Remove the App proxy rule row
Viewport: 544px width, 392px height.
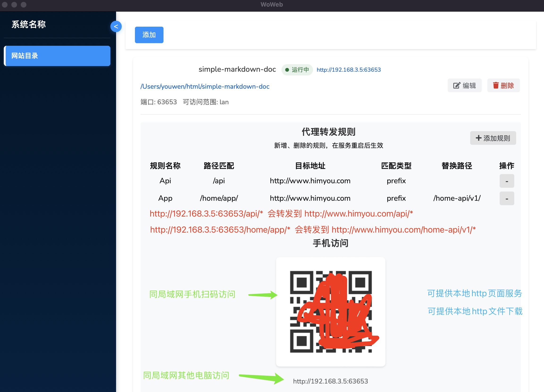[506, 199]
